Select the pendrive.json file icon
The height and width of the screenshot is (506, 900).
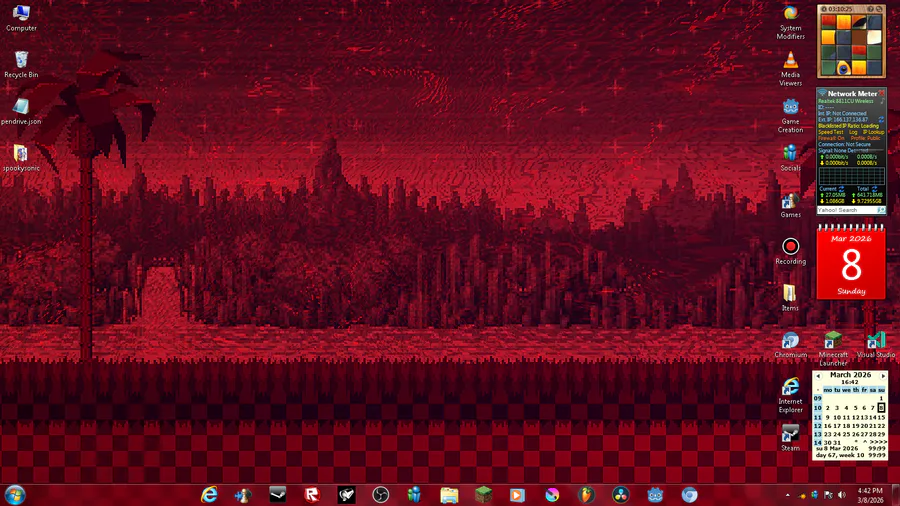pos(21,111)
